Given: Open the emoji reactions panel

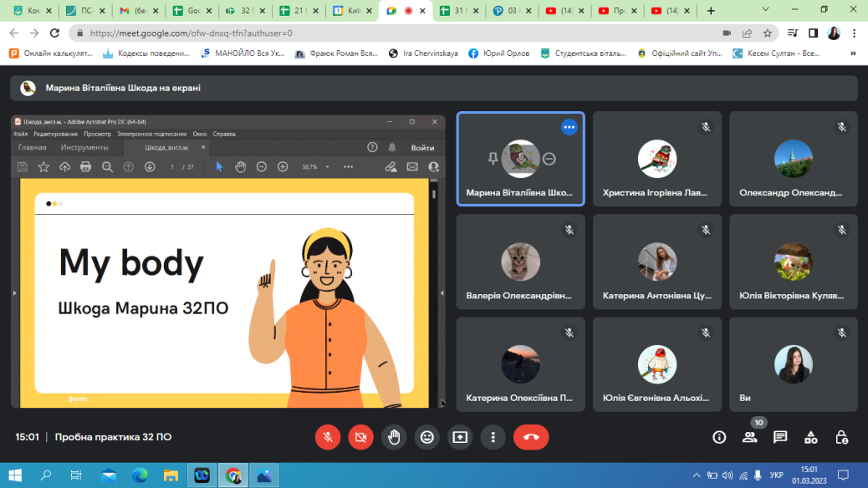Looking at the screenshot, I should (x=427, y=437).
